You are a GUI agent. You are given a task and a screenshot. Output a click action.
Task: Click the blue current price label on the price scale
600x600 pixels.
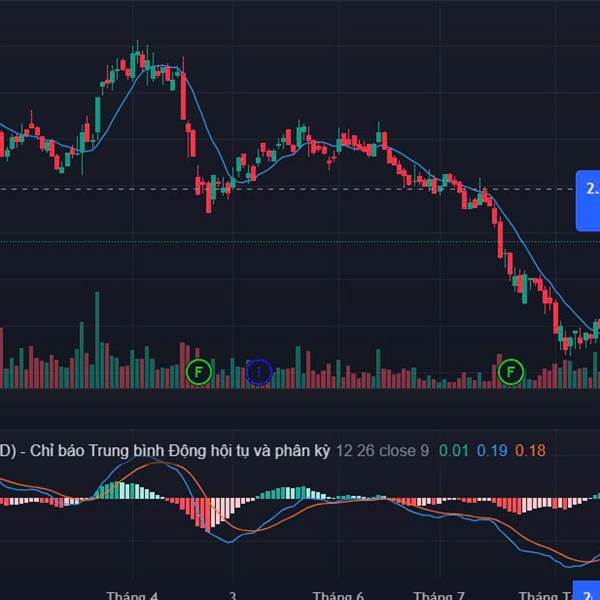(x=588, y=201)
